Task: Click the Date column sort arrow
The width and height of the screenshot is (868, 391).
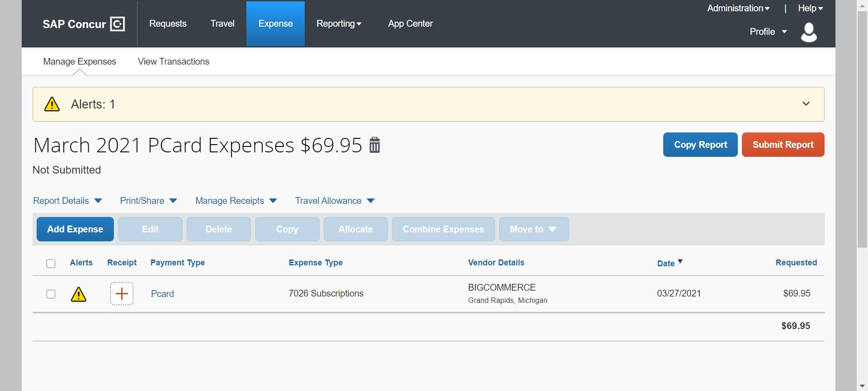Action: pyautogui.click(x=680, y=262)
